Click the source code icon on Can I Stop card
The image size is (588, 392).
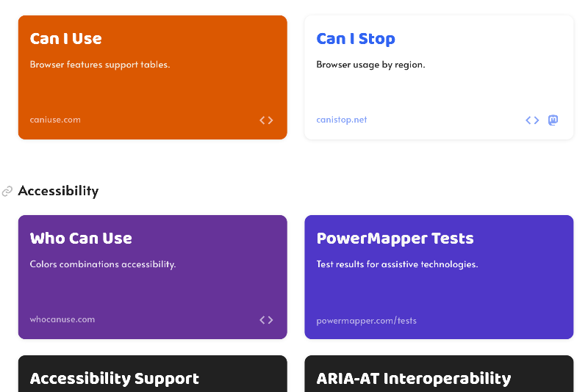pyautogui.click(x=532, y=120)
